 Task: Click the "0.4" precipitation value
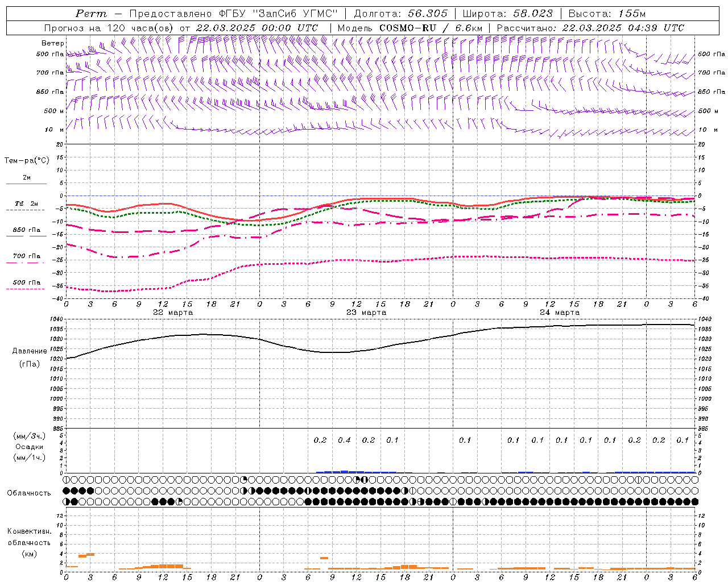pos(345,440)
